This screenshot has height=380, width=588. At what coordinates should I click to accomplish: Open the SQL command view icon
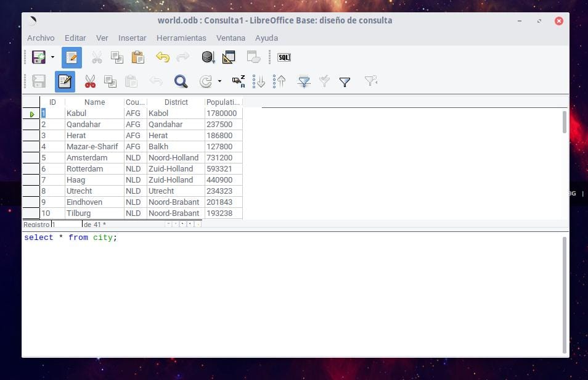(x=284, y=57)
